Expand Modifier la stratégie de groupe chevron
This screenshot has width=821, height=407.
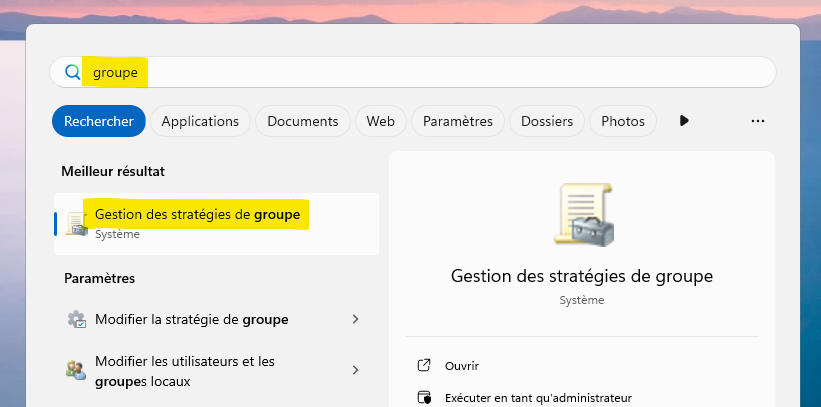point(356,319)
